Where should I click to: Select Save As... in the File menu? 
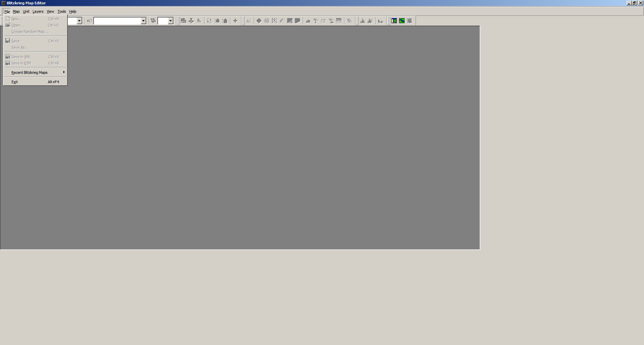coord(35,47)
